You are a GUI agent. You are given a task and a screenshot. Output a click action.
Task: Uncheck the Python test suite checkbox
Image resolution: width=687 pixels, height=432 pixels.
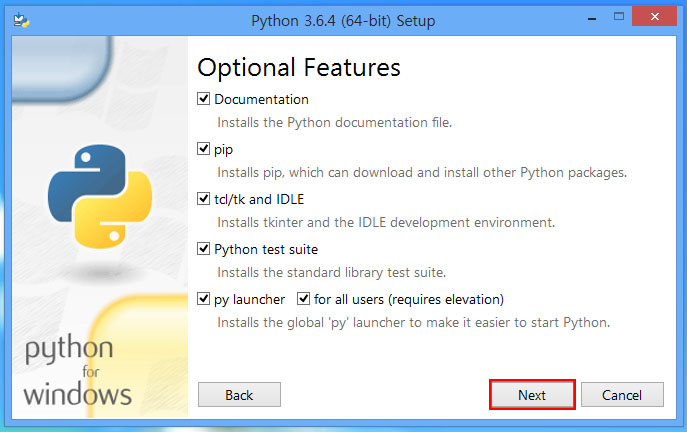point(204,249)
